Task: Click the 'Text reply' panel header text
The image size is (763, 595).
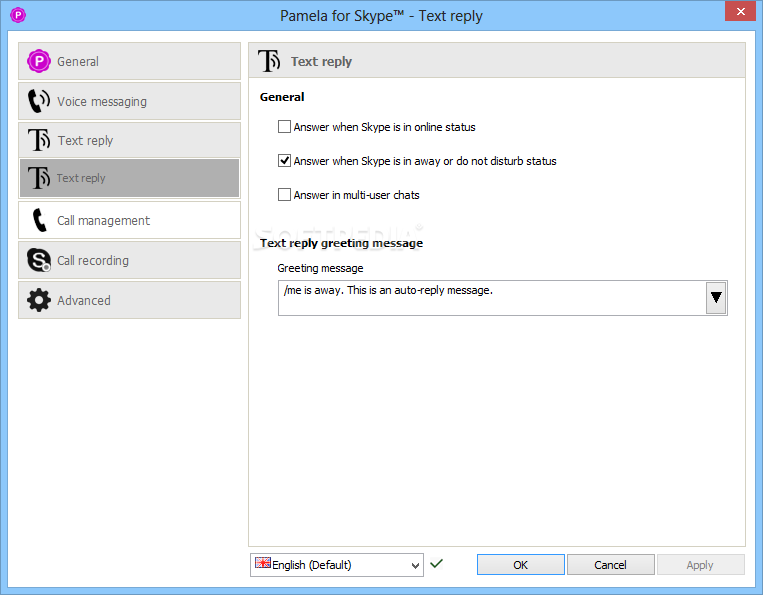Action: tap(321, 62)
